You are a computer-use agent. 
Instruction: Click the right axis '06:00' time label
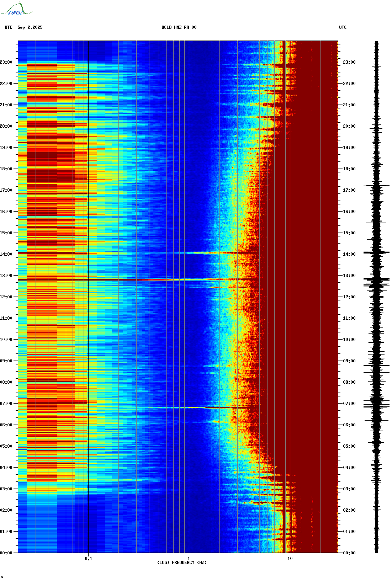349,425
